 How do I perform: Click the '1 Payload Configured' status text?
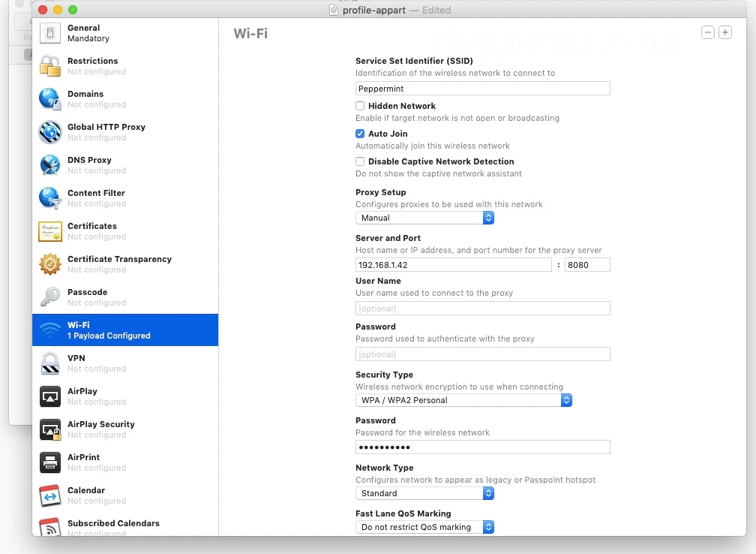click(x=109, y=336)
